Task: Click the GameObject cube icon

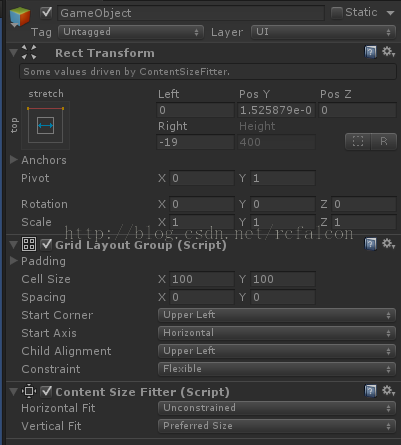Action: pyautogui.click(x=20, y=16)
